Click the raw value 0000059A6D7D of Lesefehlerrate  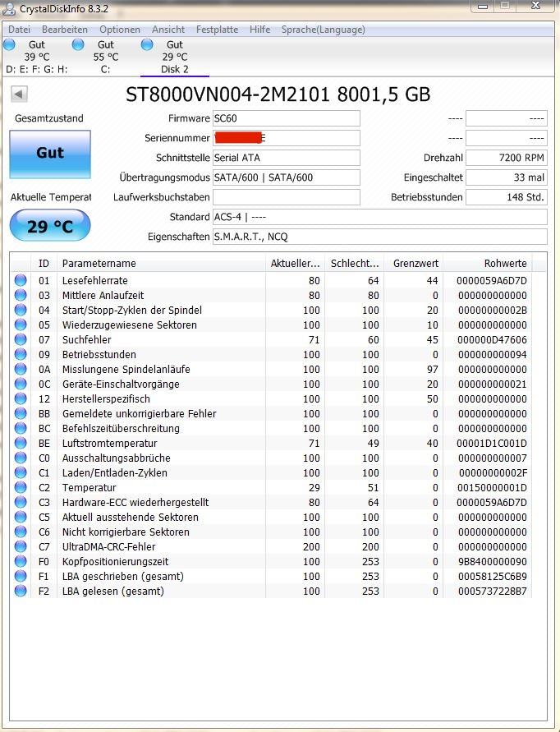point(491,281)
